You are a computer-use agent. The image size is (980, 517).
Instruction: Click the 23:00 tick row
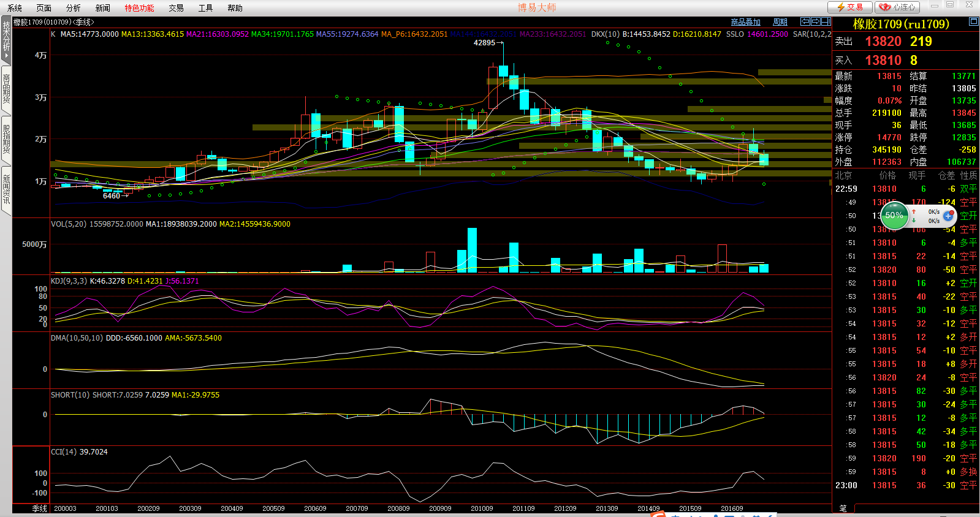[906, 485]
